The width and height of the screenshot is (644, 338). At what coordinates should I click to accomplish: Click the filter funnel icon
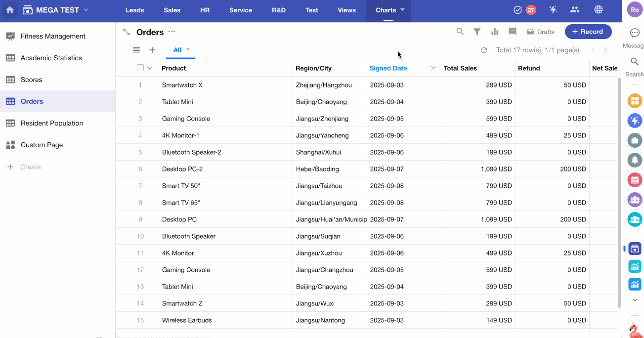pyautogui.click(x=477, y=32)
